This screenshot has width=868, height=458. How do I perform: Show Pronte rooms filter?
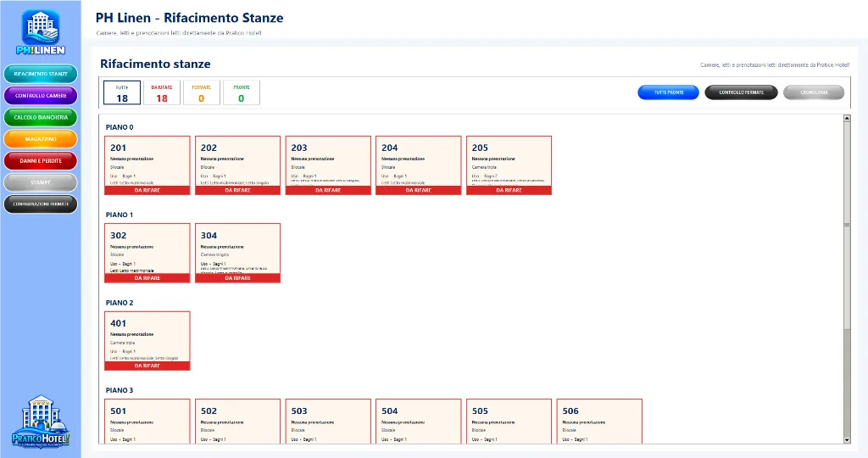tap(242, 92)
